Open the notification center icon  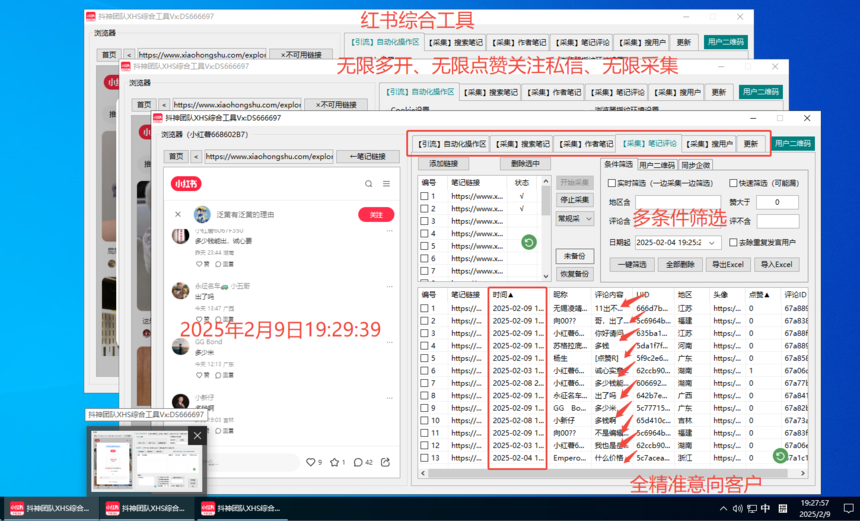tap(848, 508)
